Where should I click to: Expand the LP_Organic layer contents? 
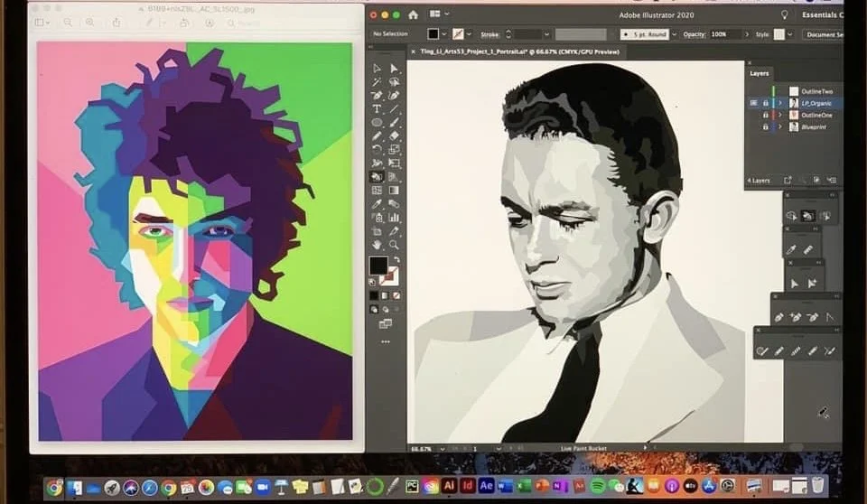click(780, 103)
